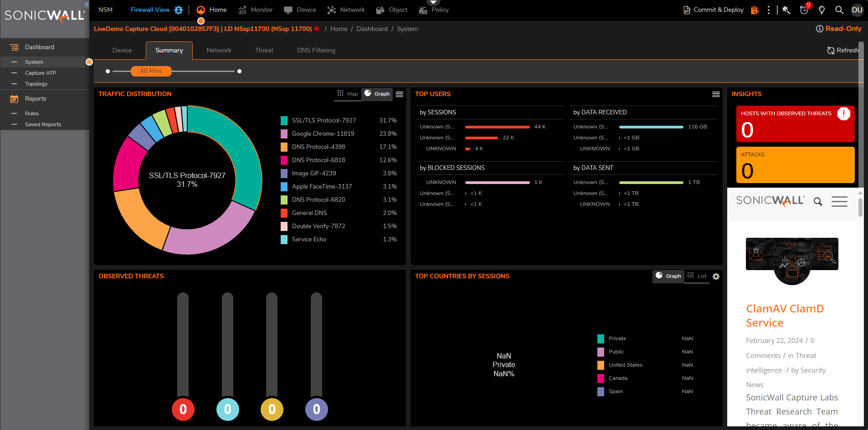The image size is (868, 430).
Task: Open the Device tab
Action: pyautogui.click(x=122, y=51)
